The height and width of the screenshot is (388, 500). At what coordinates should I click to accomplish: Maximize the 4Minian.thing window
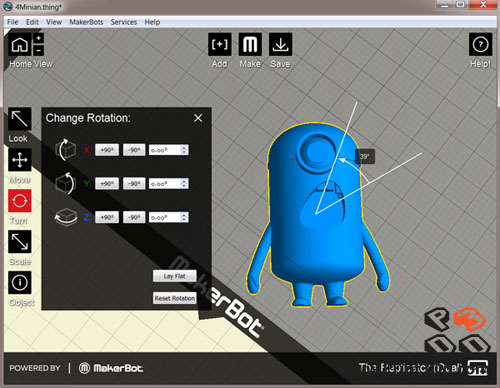461,5
